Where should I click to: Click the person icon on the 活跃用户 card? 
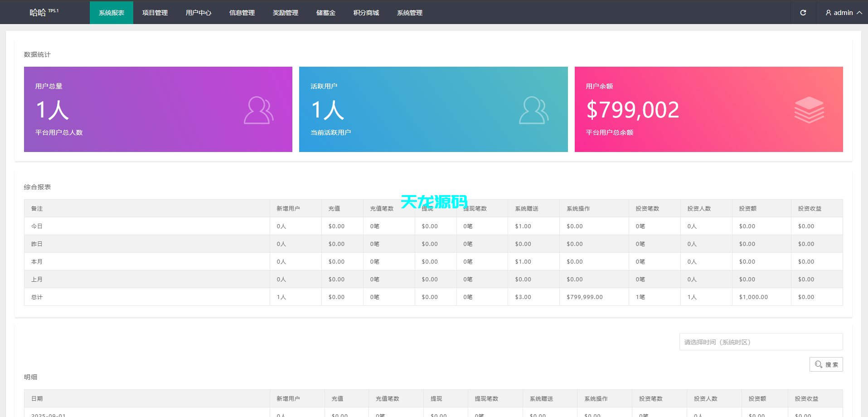[x=533, y=110]
